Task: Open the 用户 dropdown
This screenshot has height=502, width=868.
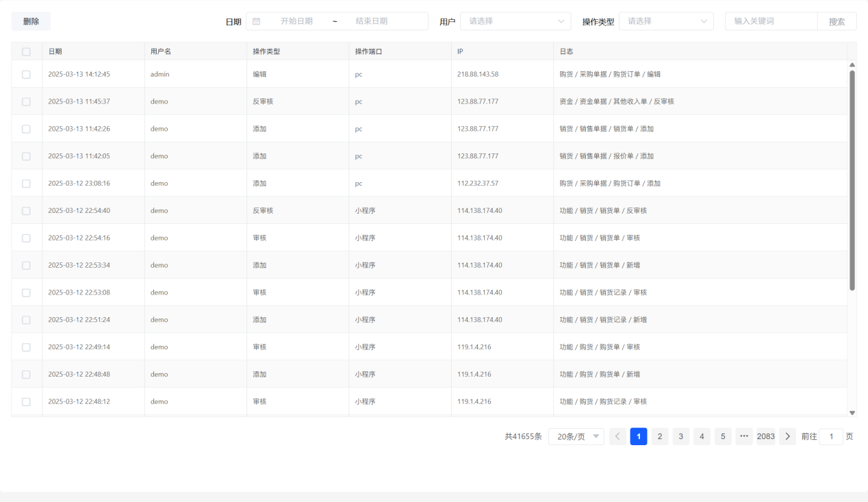Action: pyautogui.click(x=515, y=21)
